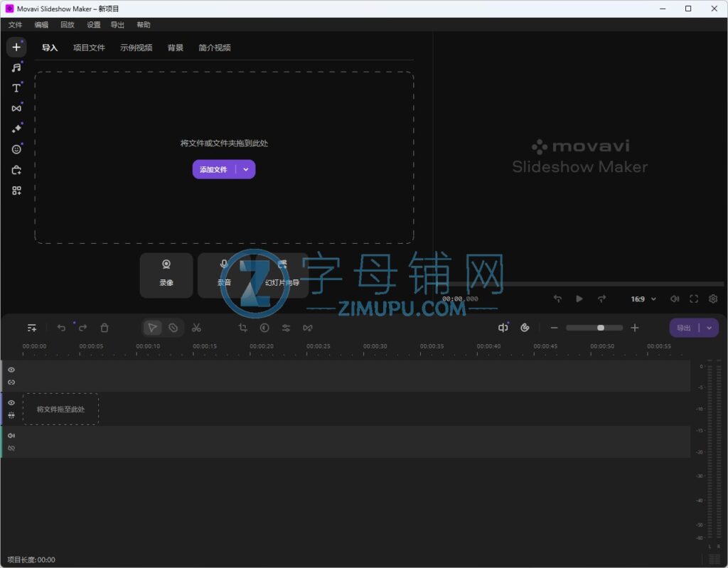728x568 pixels.
Task: Play the preview
Action: click(x=579, y=299)
